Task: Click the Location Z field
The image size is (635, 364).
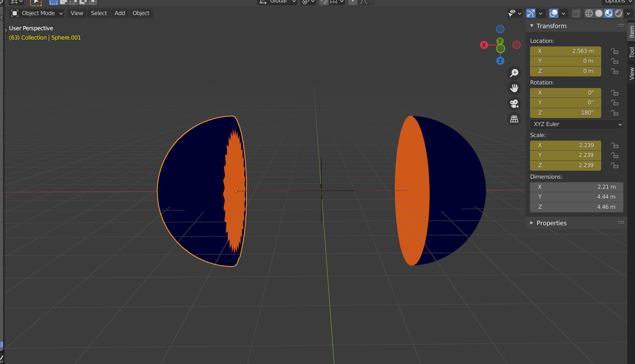Action: (x=566, y=71)
